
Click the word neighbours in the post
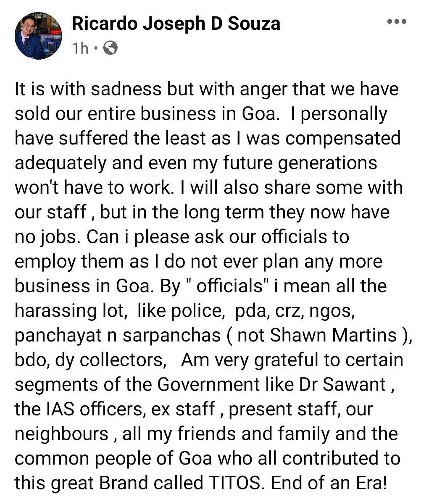62,433
